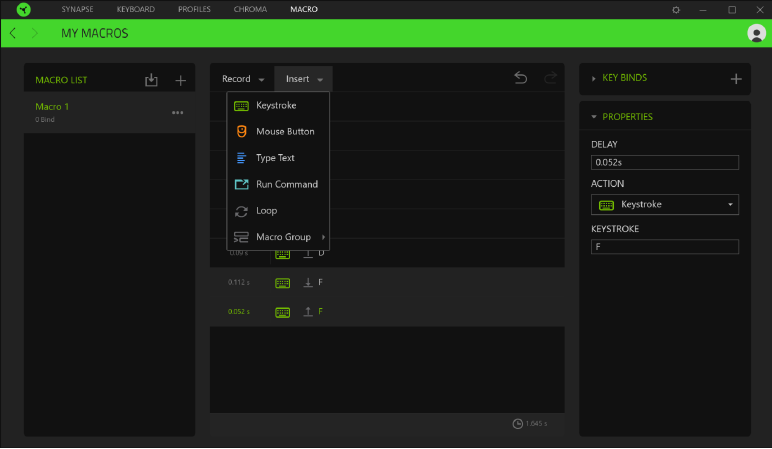Insert a Loop action

[x=278, y=211]
